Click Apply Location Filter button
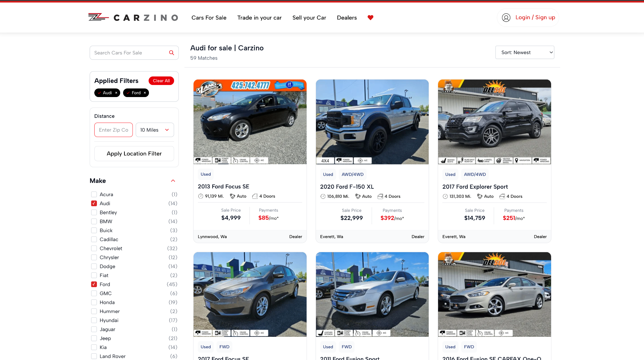The width and height of the screenshot is (644, 360). (134, 153)
